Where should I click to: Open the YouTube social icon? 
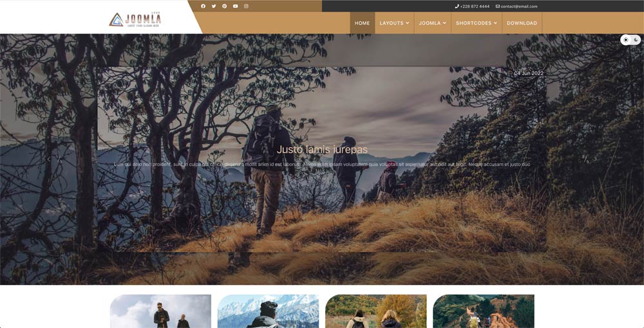(x=235, y=6)
